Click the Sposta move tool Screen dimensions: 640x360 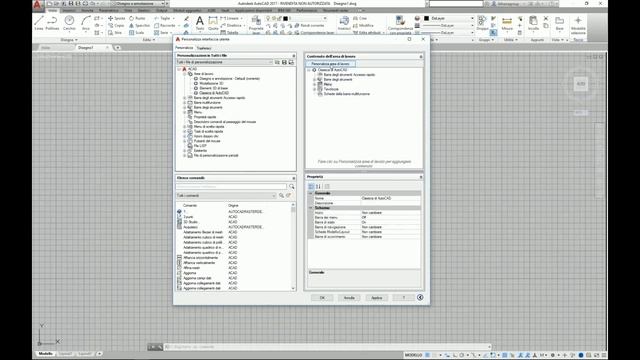click(x=116, y=18)
